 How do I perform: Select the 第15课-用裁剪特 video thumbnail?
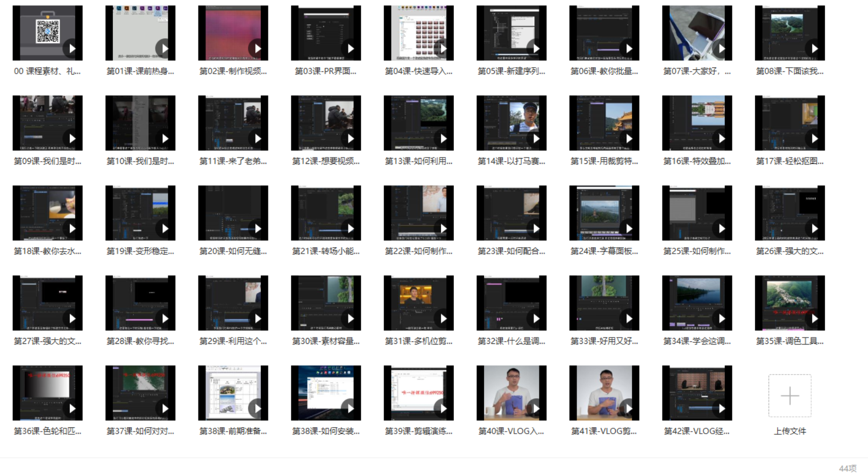(604, 123)
